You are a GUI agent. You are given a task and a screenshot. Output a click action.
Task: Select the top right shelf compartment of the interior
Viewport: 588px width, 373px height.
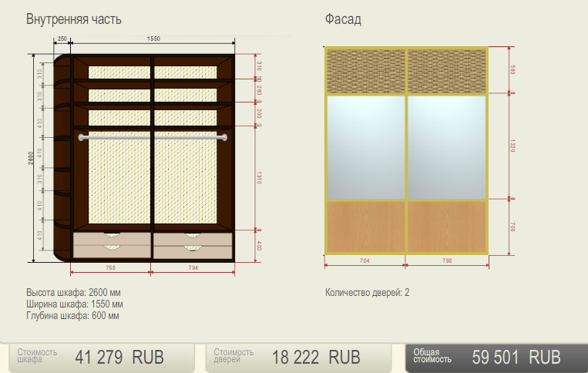(193, 69)
